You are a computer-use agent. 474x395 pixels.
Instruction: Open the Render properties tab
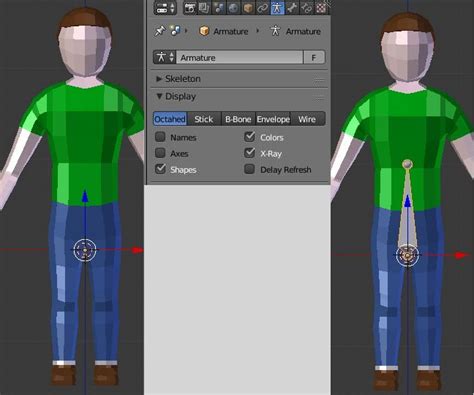pos(190,8)
